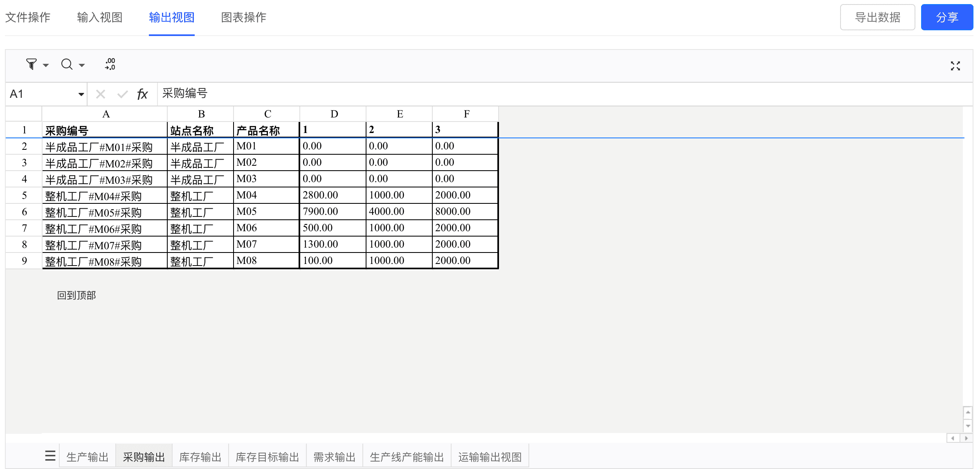Click the search magnifier icon
This screenshot has height=469, width=980.
(x=67, y=64)
